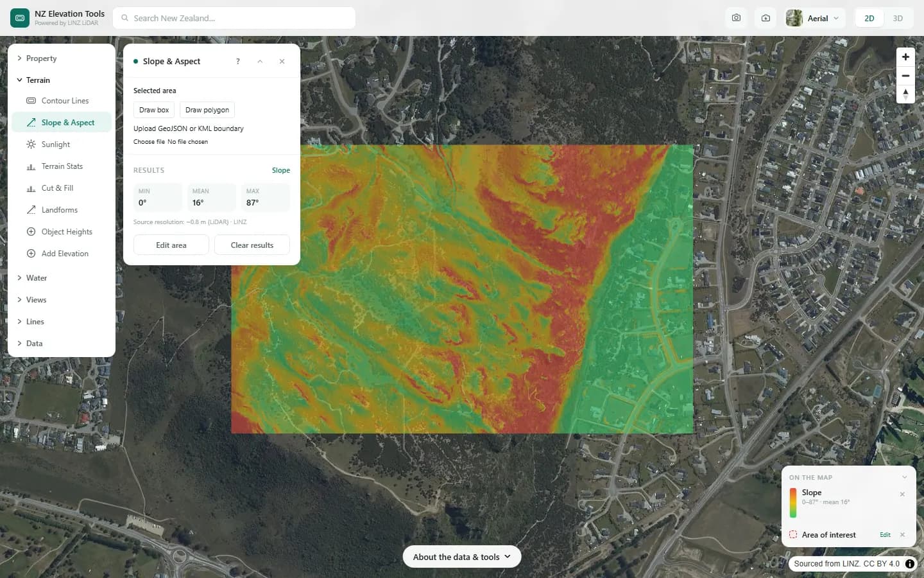Screen dimensions: 924x578
Task: Open Contour Lines menu item
Action: pyautogui.click(x=62, y=101)
